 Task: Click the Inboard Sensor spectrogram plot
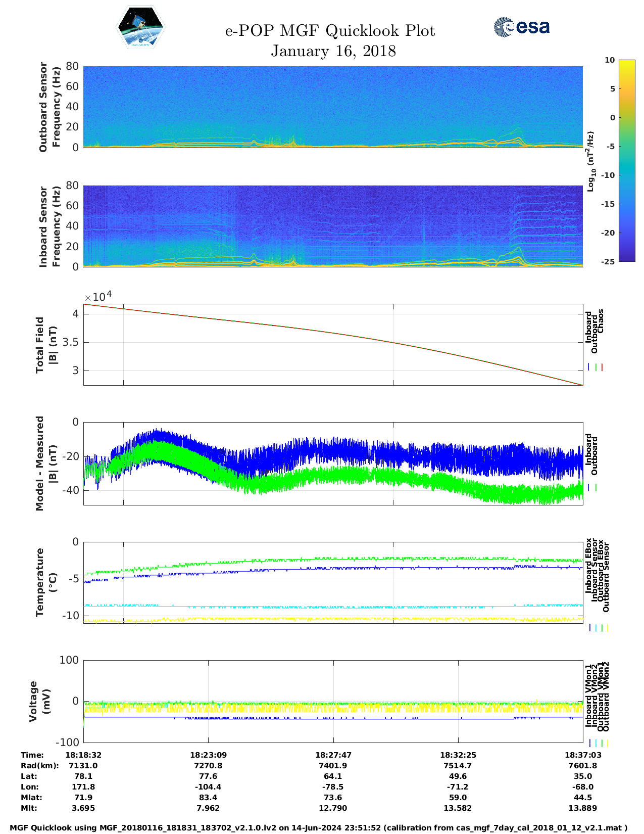pos(333,226)
